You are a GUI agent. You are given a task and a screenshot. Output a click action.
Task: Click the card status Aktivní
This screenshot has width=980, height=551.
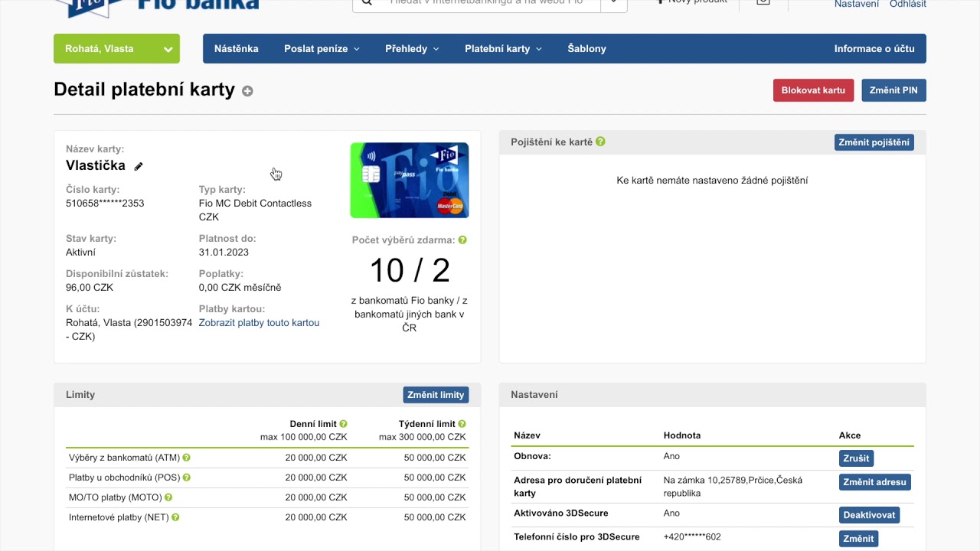(80, 253)
